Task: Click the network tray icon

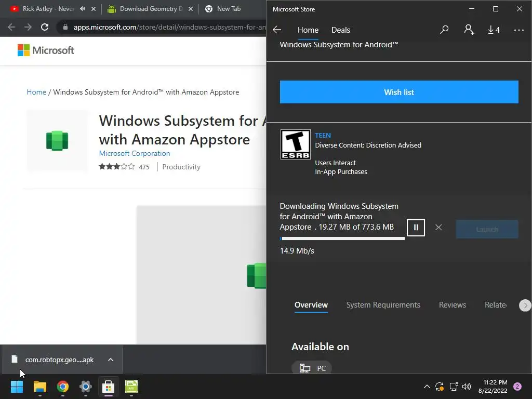Action: click(454, 387)
